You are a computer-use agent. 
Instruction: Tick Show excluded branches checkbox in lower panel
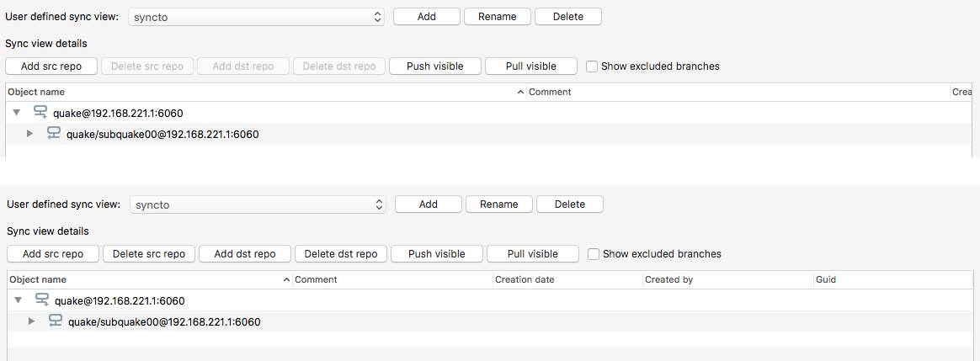coord(594,254)
